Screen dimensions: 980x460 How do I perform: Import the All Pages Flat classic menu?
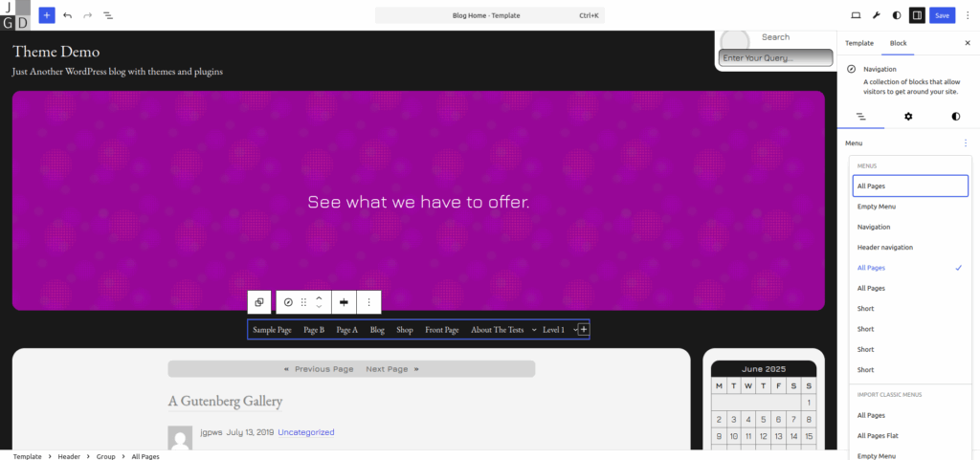coord(883,436)
